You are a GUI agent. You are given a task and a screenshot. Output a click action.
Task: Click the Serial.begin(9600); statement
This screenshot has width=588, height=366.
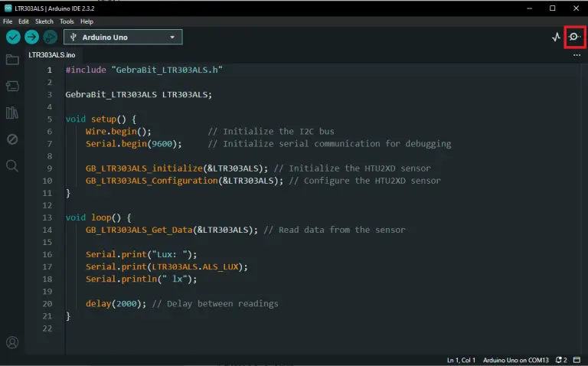pos(133,144)
